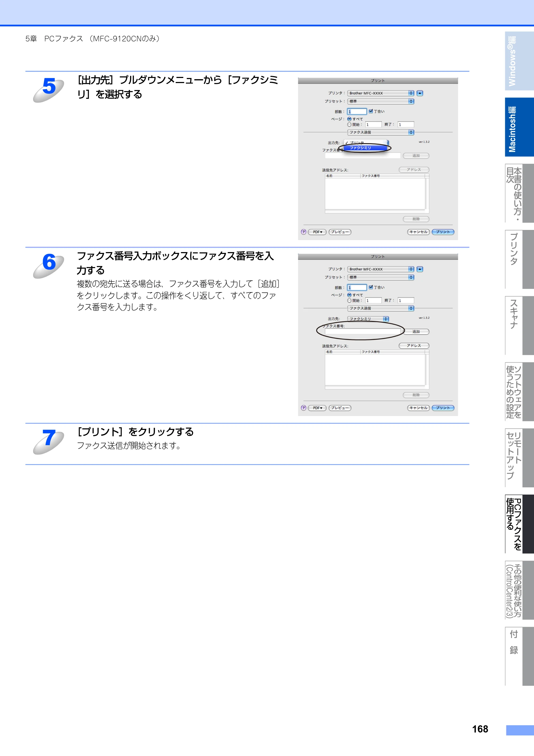Screen dimensions: 534x756
Task: Click 終了 end page field in step 6 dialog
Action: point(406,300)
